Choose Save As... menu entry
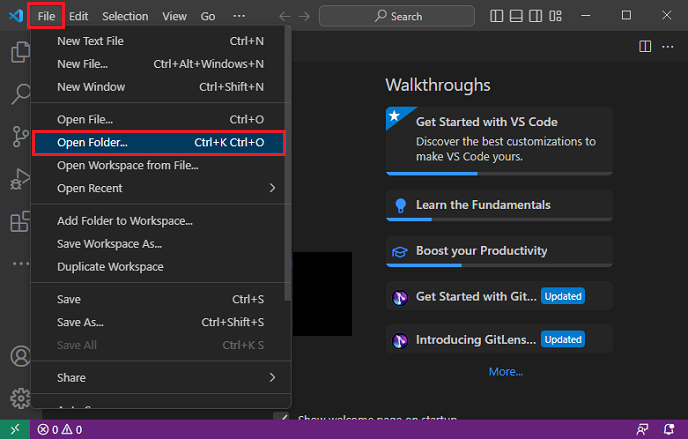Screen dimensions: 688x439 pos(161,322)
